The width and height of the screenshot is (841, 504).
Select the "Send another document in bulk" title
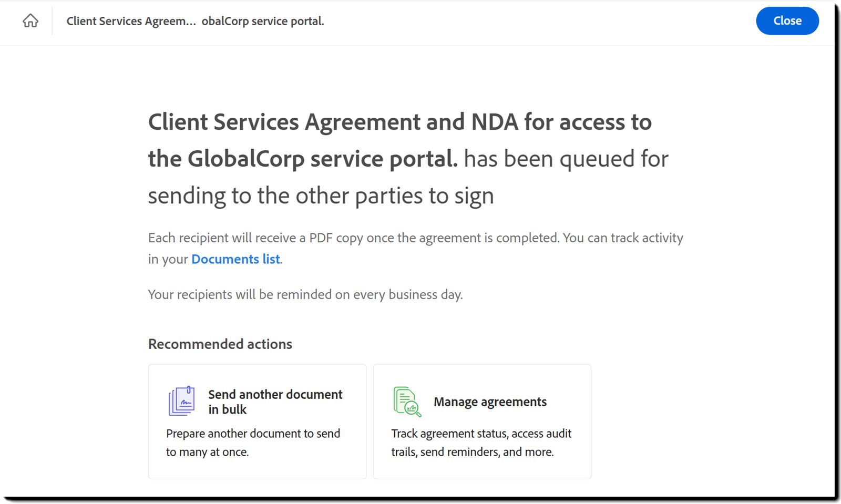click(275, 402)
